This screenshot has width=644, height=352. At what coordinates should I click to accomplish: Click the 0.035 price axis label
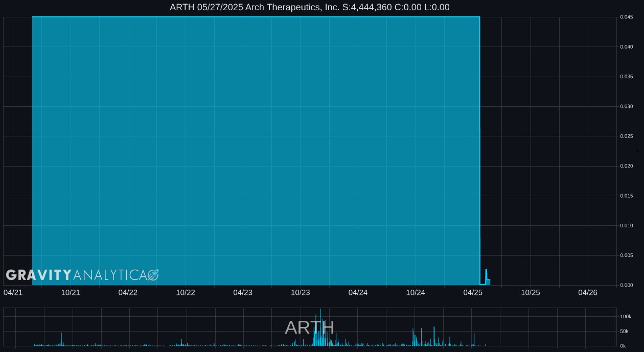click(x=627, y=77)
